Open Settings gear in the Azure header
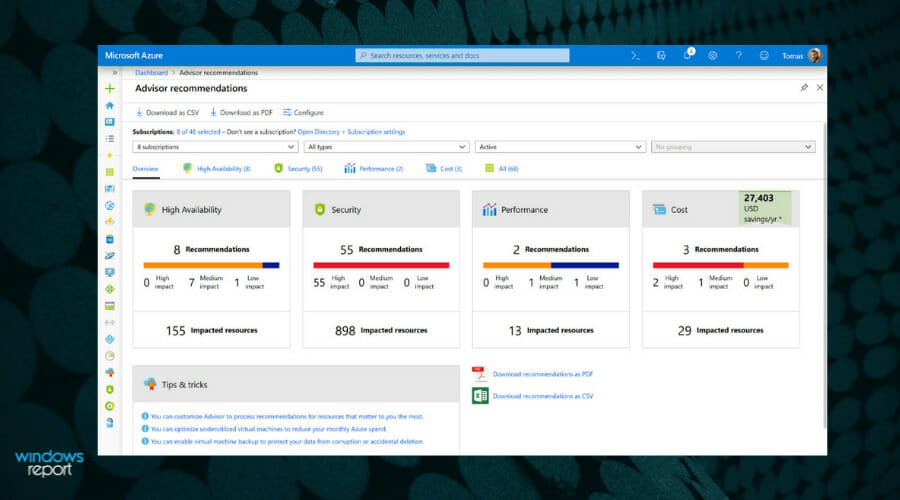The width and height of the screenshot is (900, 500). coord(712,56)
